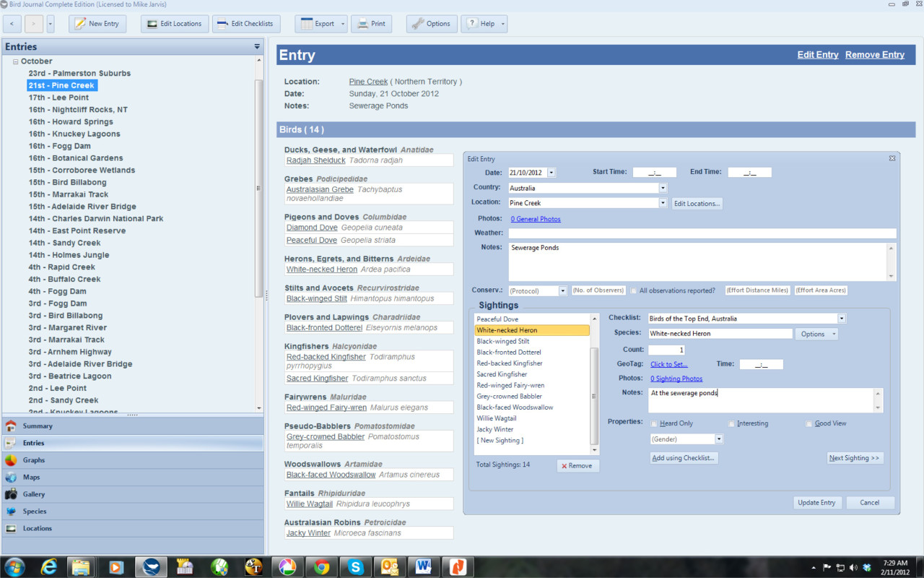
Task: Open the Help menu
Action: [x=484, y=24]
